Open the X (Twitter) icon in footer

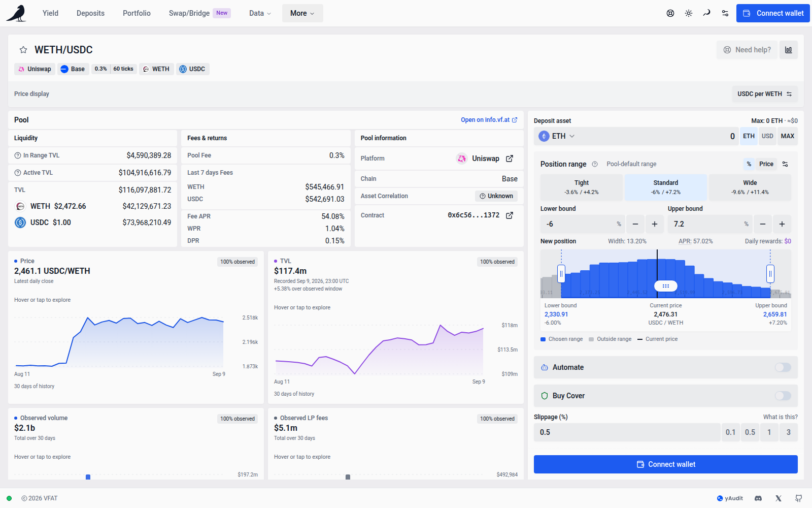(x=779, y=498)
